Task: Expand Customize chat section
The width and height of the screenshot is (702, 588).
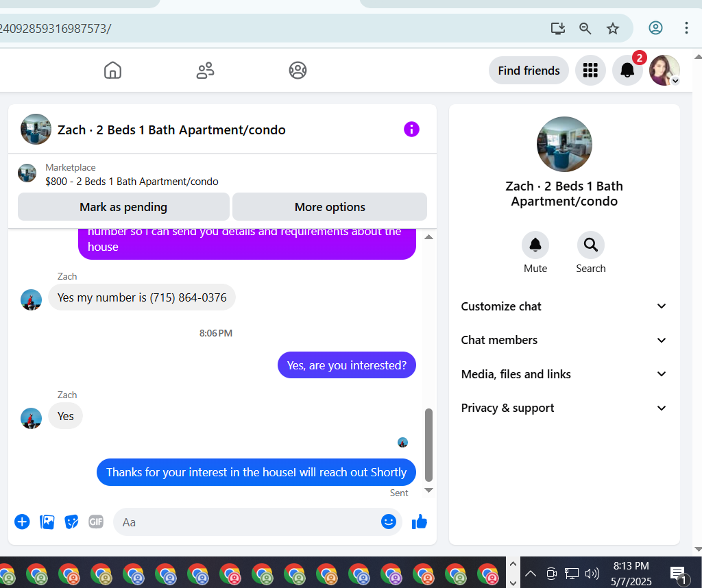Action: pos(564,306)
